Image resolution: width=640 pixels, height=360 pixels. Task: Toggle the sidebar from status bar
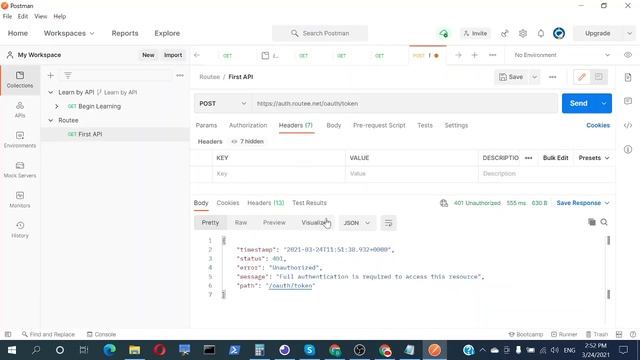8,334
